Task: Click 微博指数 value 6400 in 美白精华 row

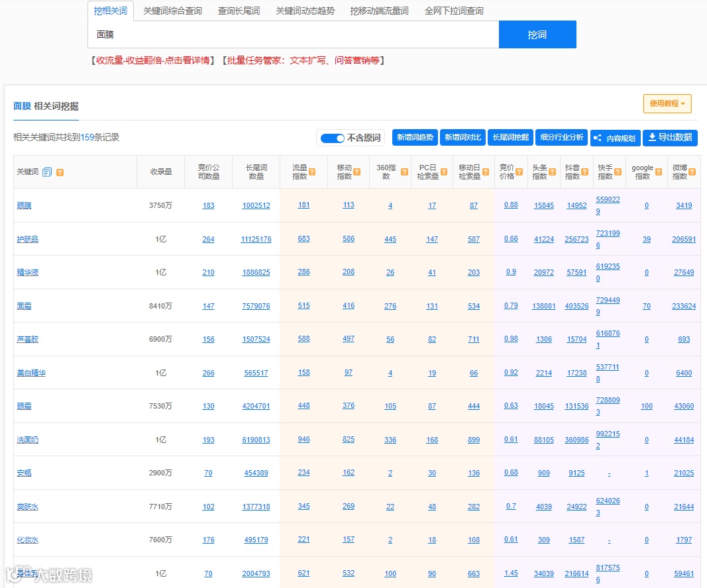Action: click(684, 373)
